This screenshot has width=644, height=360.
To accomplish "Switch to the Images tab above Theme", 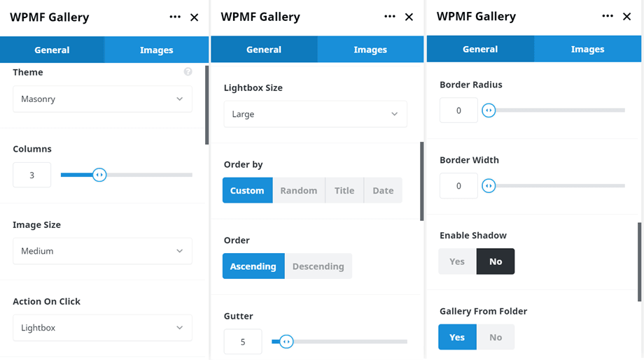I will click(x=157, y=50).
